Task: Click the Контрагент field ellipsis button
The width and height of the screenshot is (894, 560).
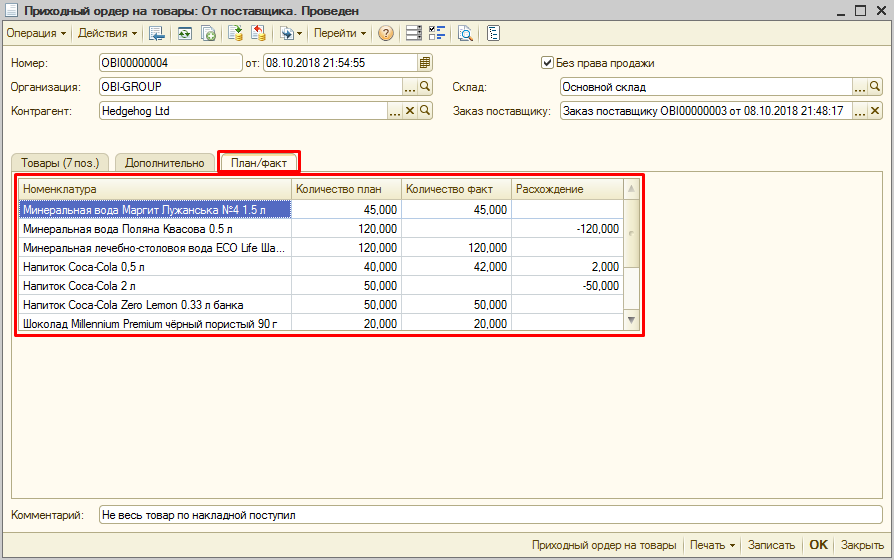Action: tap(395, 111)
